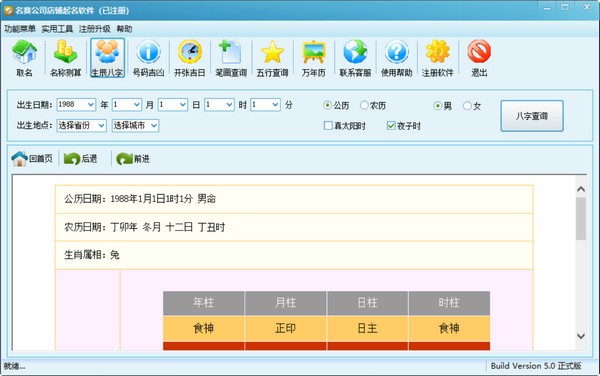
Task: Open the 实用工具 menu
Action: [57, 29]
